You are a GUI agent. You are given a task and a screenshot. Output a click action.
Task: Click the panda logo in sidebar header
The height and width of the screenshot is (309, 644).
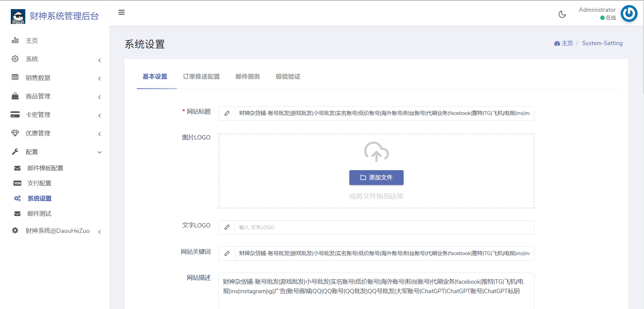tap(18, 16)
